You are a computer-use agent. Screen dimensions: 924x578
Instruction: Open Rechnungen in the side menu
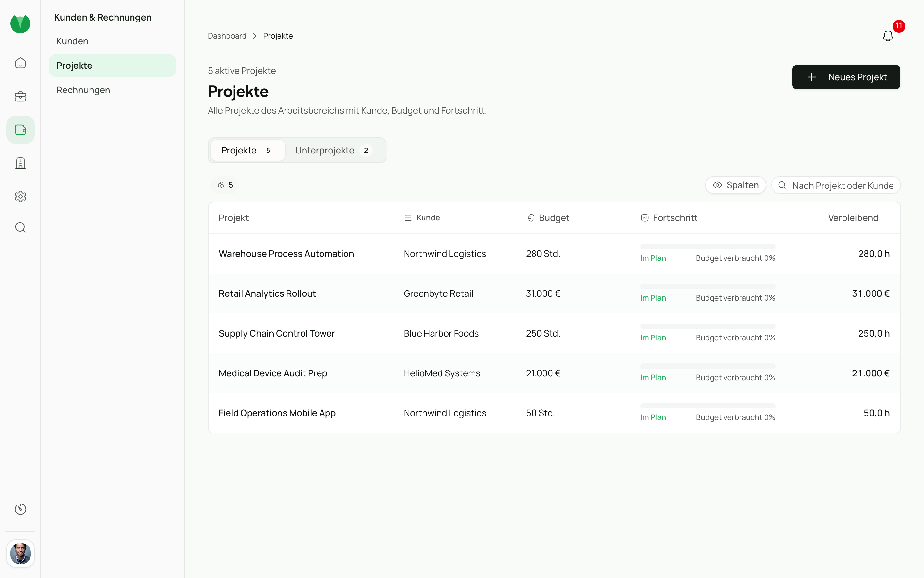(112, 90)
